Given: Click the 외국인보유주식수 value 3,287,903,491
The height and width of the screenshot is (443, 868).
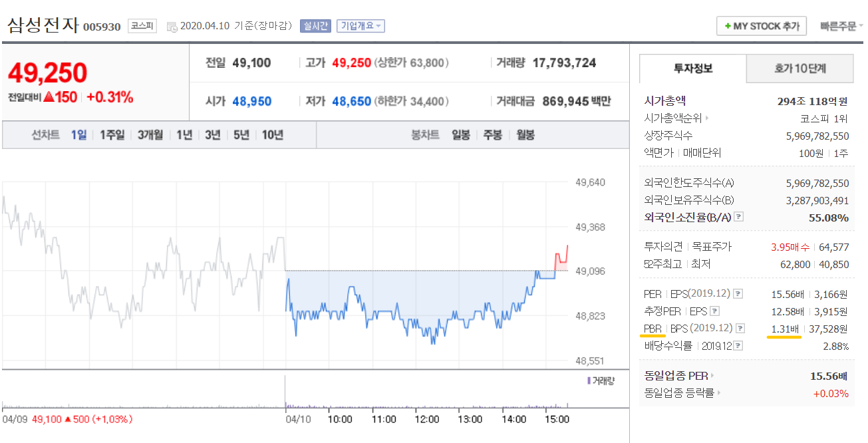Looking at the screenshot, I should [817, 200].
